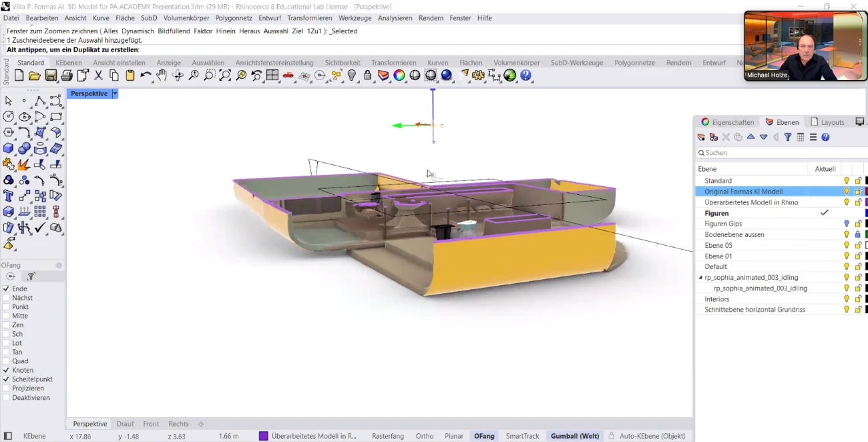Select the Text object tool in sidebar
The image size is (868, 442).
pos(9,196)
